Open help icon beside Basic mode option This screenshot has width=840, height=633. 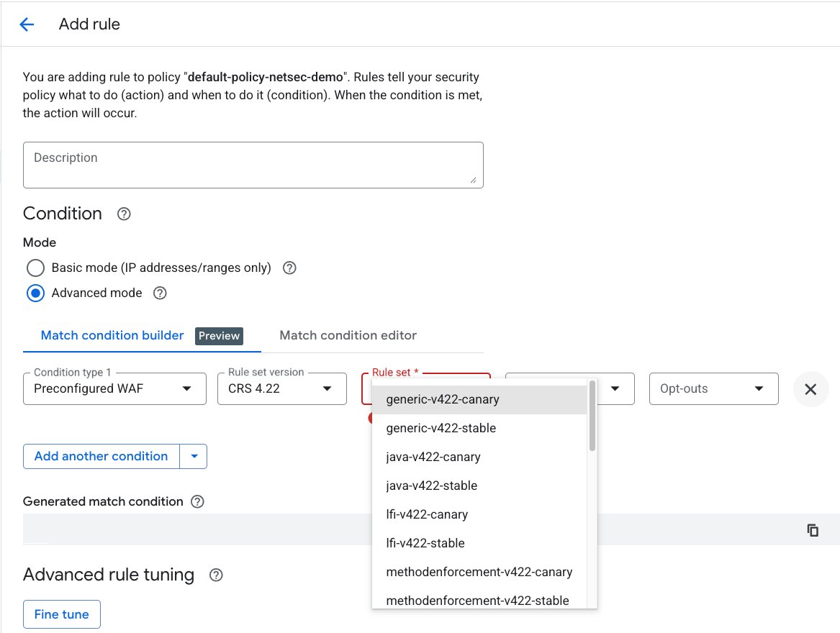tap(289, 268)
